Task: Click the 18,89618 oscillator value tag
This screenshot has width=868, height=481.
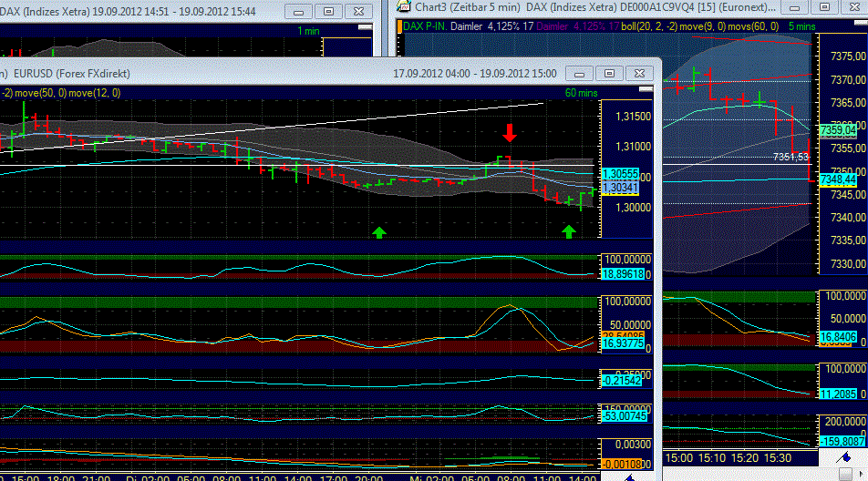Action: click(623, 273)
